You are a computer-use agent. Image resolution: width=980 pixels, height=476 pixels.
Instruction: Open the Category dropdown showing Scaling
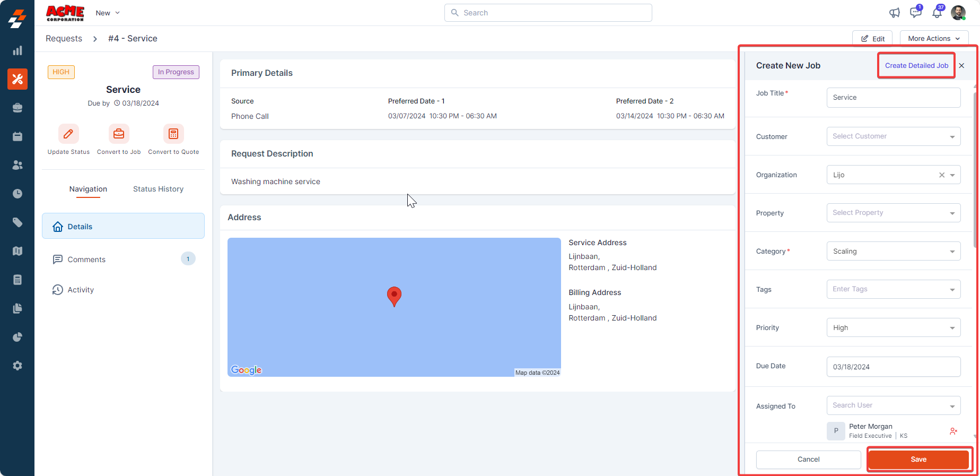click(x=894, y=251)
